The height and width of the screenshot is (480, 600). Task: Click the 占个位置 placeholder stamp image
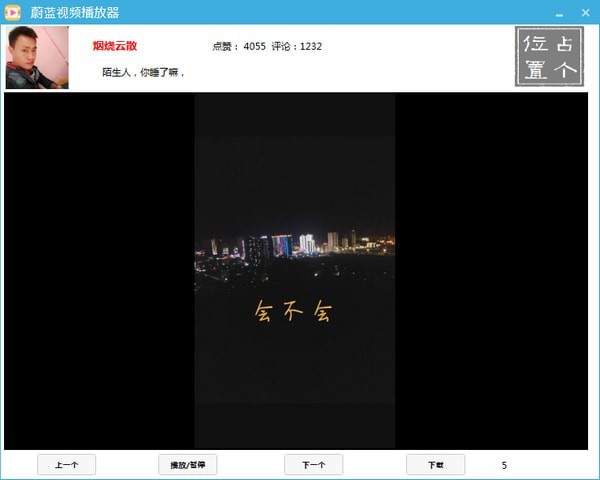point(548,57)
